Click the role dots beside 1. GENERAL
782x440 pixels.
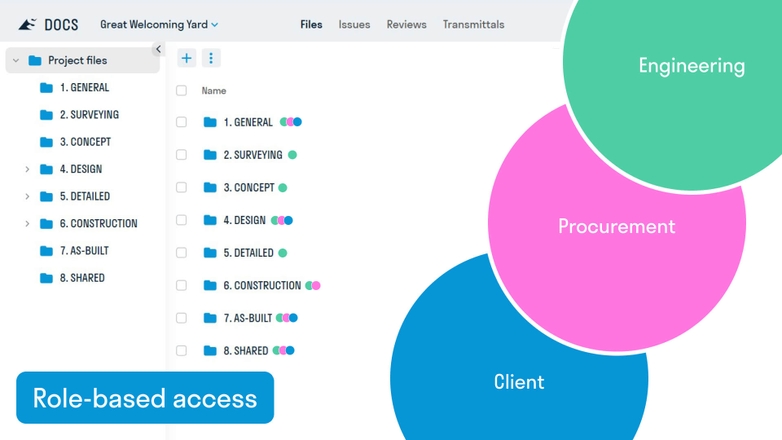coord(291,122)
